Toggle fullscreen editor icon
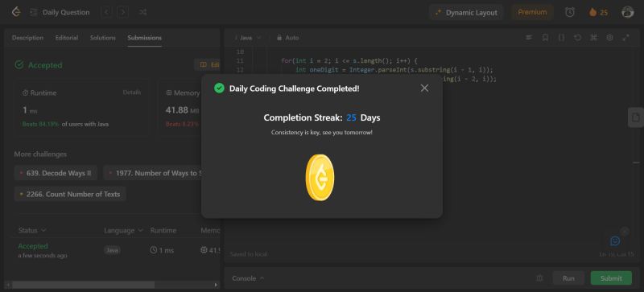Viewport: 644px width, 292px height. point(625,37)
